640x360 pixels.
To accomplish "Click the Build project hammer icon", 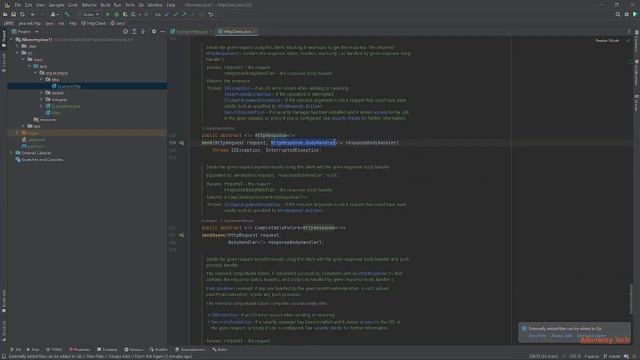I will 67,14.
